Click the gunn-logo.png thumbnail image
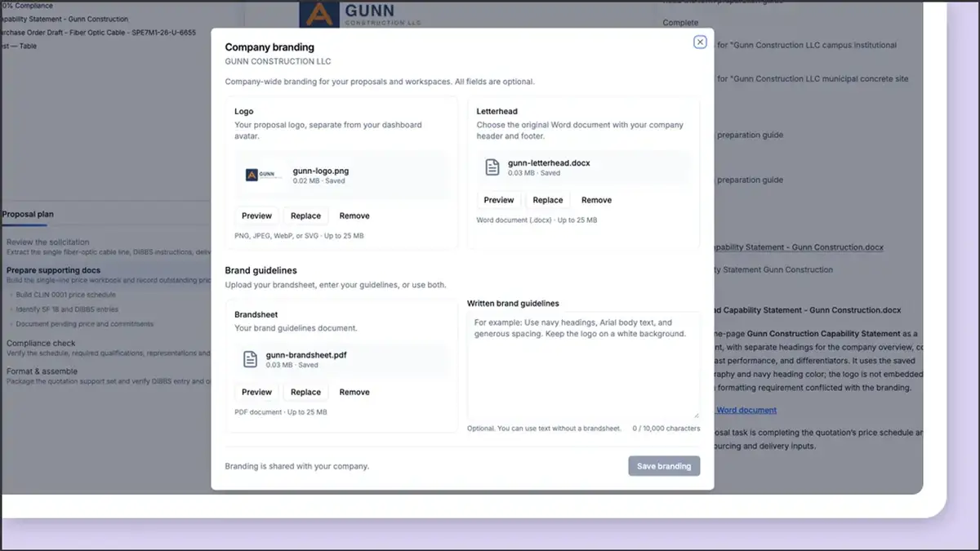The image size is (980, 551). point(263,175)
